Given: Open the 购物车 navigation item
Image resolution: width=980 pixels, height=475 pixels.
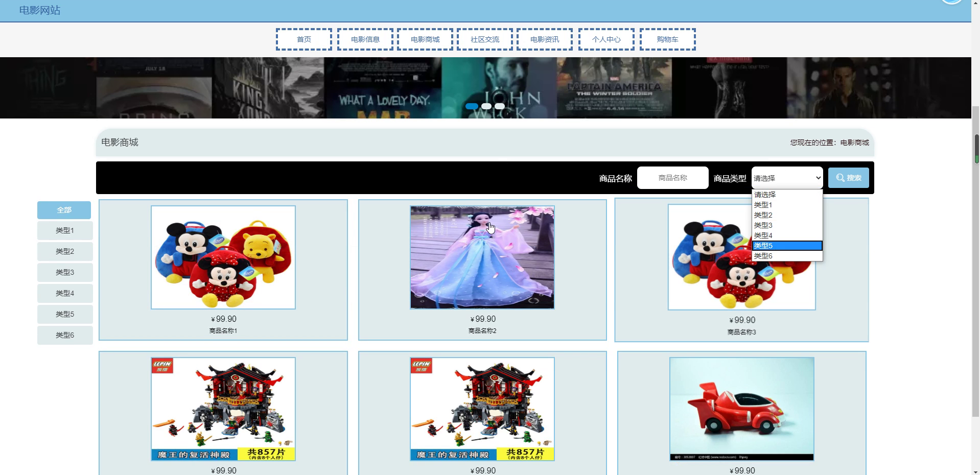Looking at the screenshot, I should pos(668,39).
